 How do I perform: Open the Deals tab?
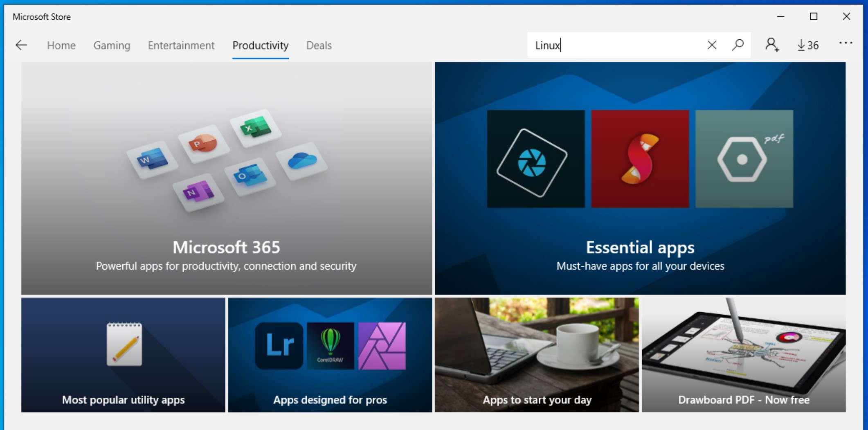[x=319, y=45]
